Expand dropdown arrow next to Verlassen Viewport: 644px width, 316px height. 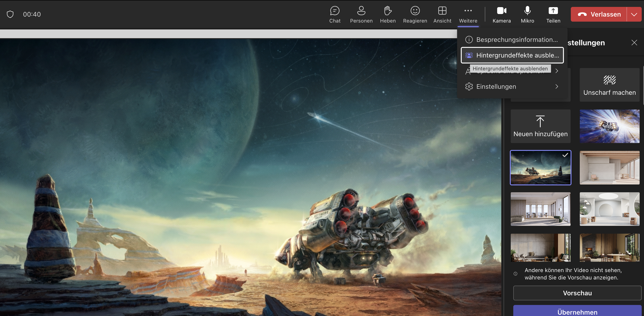click(634, 14)
